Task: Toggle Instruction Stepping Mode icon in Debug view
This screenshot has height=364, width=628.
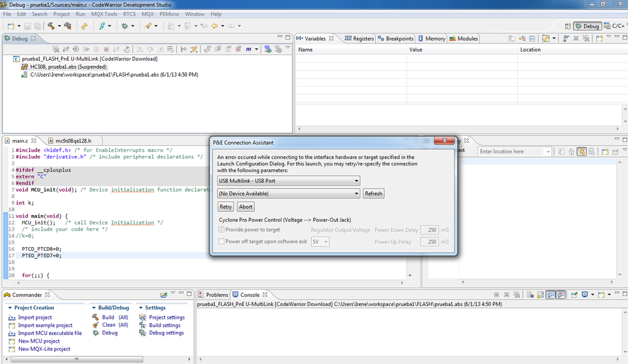Action: point(184,49)
